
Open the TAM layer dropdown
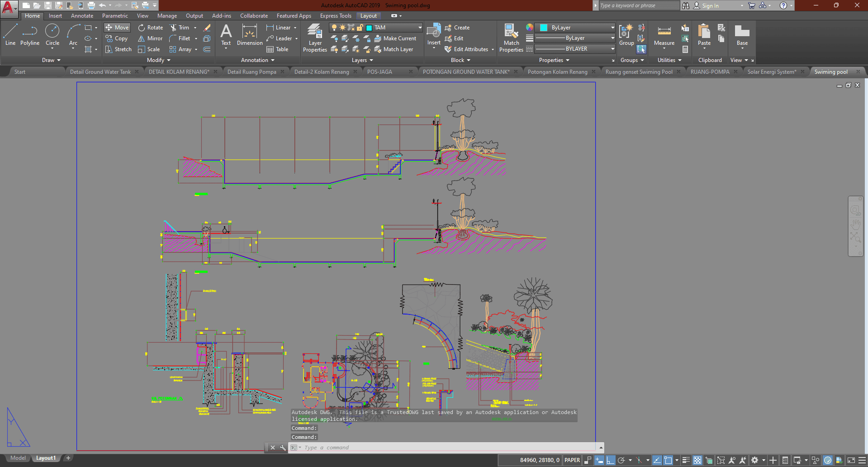click(x=419, y=28)
